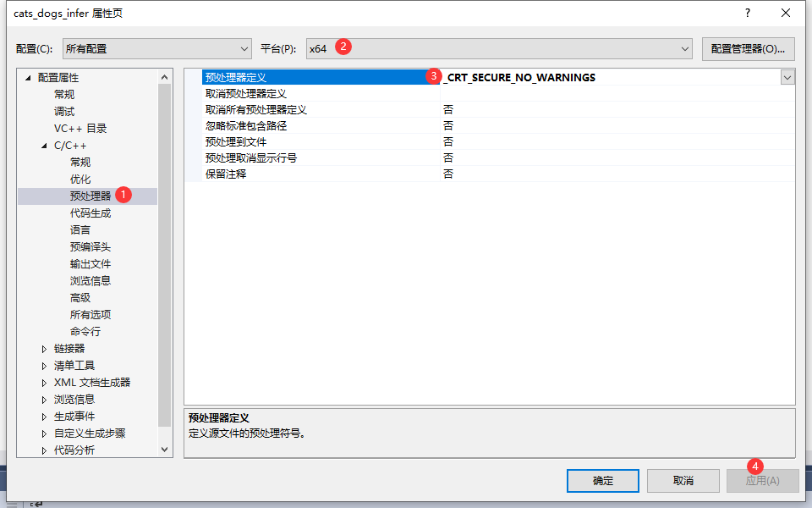Click the 配置管理器(O)... button
The width and height of the screenshot is (812, 508).
click(x=748, y=49)
